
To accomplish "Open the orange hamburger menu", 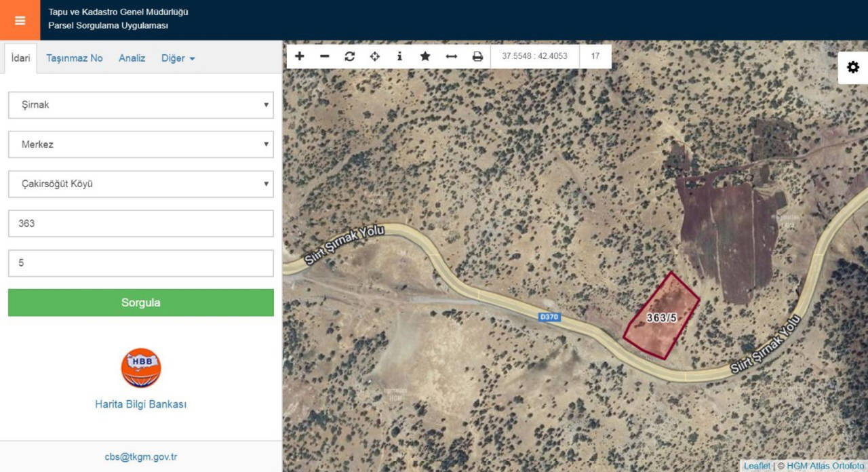I will [x=20, y=20].
